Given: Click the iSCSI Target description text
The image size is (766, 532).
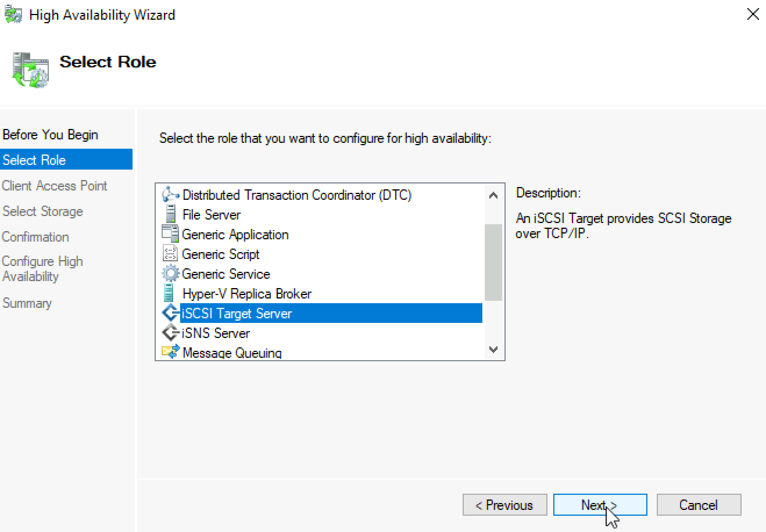Looking at the screenshot, I should pos(624,226).
